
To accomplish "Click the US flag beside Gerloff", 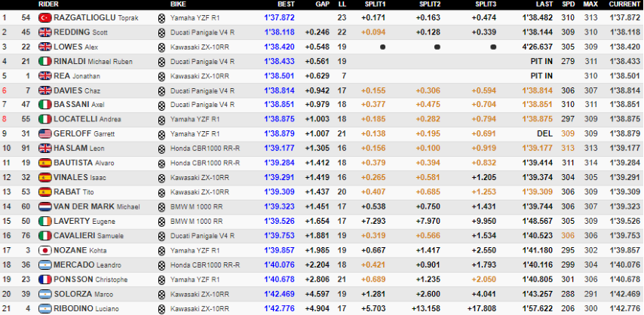I will pos(44,133).
